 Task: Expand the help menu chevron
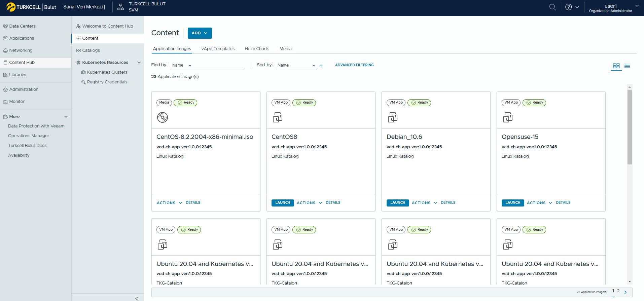pos(577,7)
